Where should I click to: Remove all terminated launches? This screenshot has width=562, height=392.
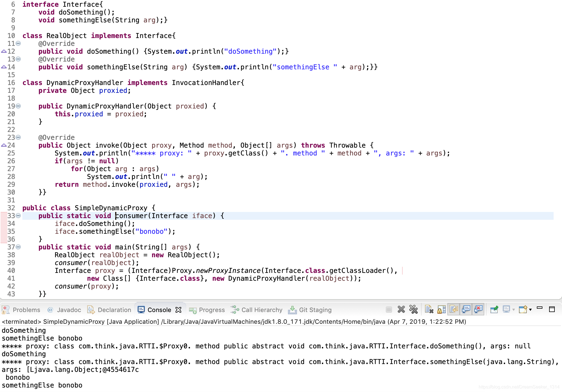pos(414,310)
